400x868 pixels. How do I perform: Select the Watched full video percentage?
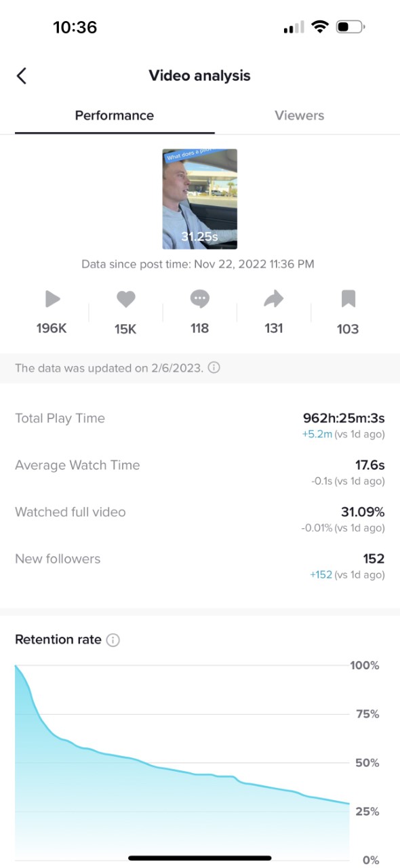(x=363, y=512)
